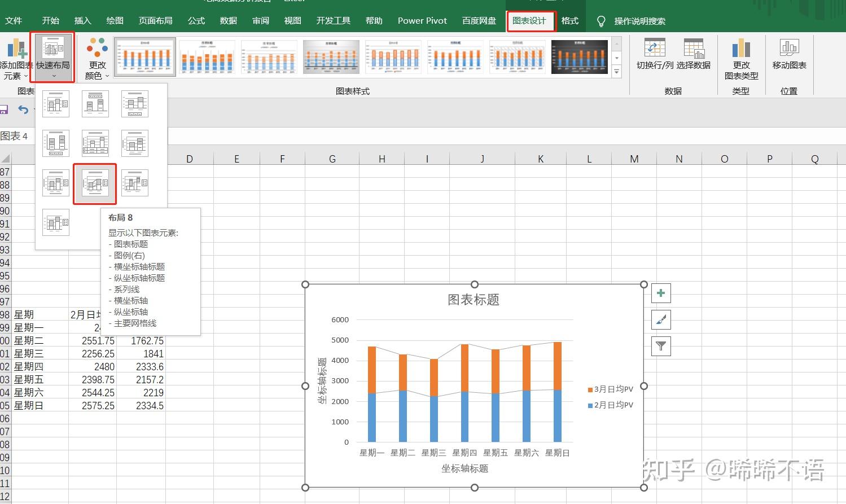The image size is (846, 504).
Task: Click the save icon in quick access toolbar
Action: point(3,109)
